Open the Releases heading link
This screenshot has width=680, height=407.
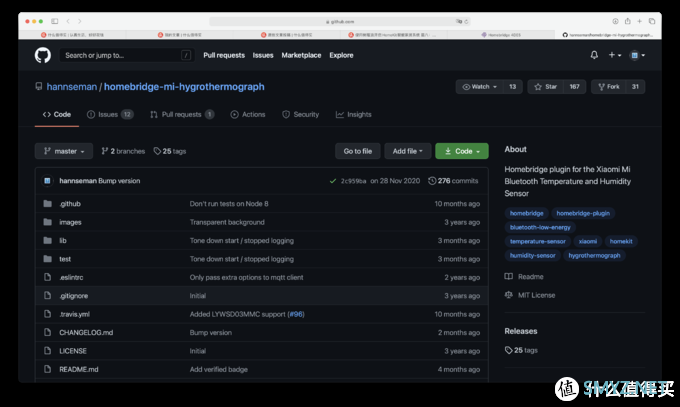pos(521,331)
